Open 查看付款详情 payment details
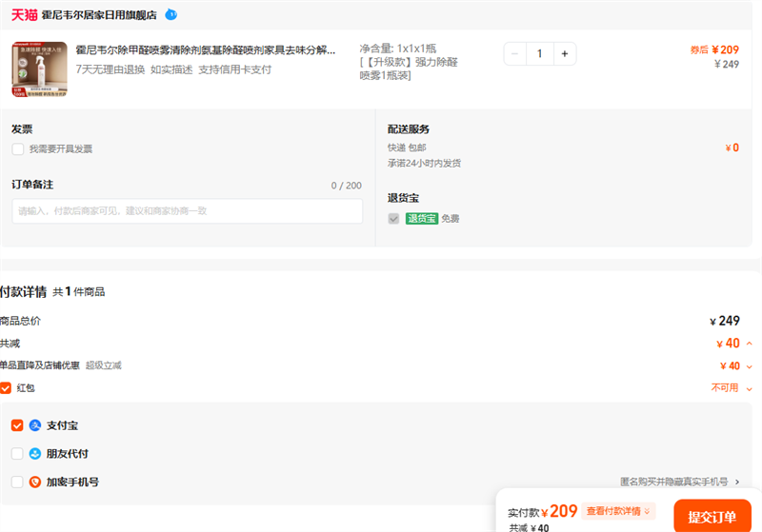Screen dimensions: 762x532 pyautogui.click(x=618, y=512)
